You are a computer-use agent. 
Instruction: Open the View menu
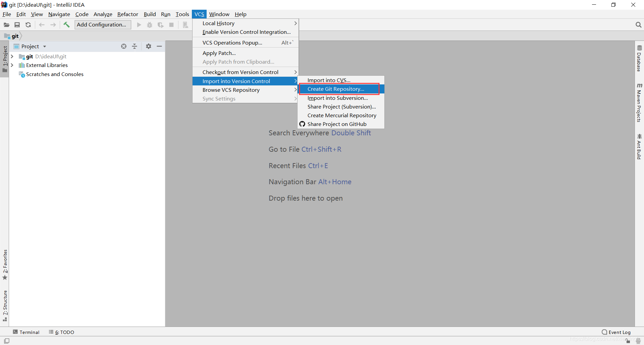point(37,14)
